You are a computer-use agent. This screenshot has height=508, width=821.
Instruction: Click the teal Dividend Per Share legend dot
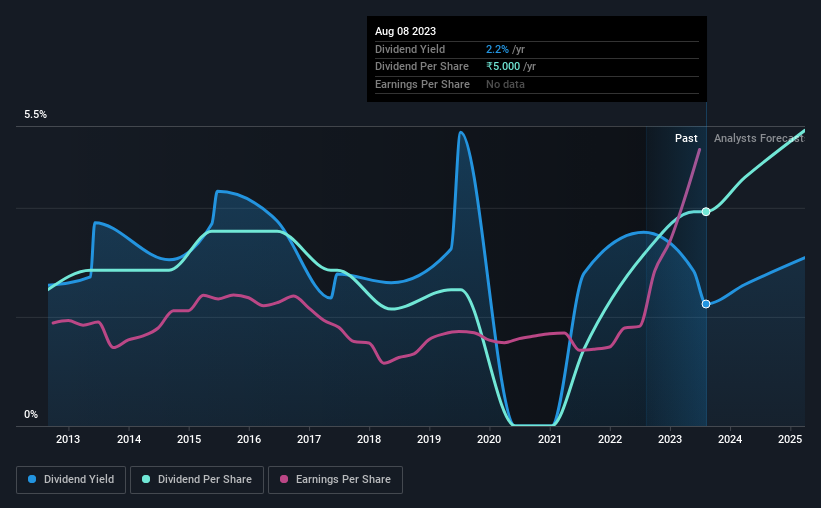tap(146, 479)
